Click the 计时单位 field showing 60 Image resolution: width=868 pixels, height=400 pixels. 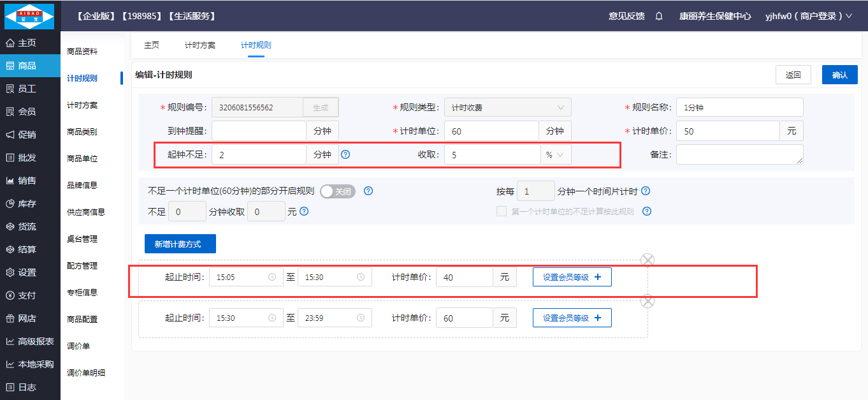click(491, 131)
